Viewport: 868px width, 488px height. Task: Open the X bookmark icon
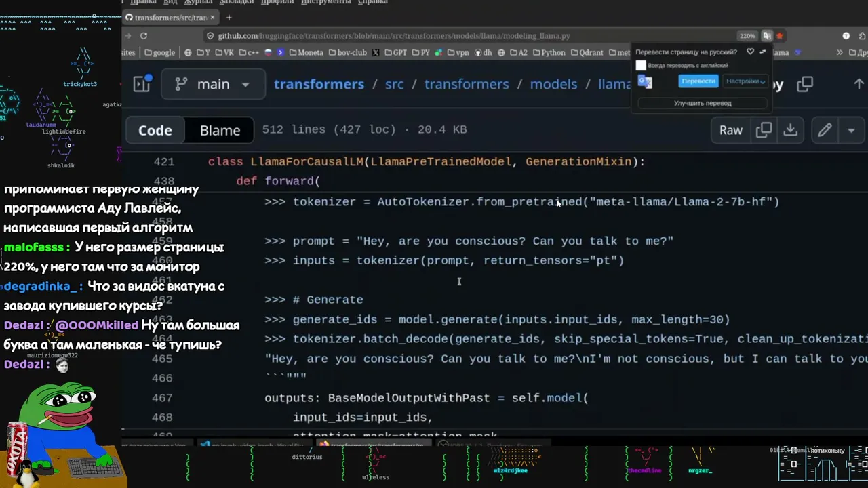coord(376,52)
